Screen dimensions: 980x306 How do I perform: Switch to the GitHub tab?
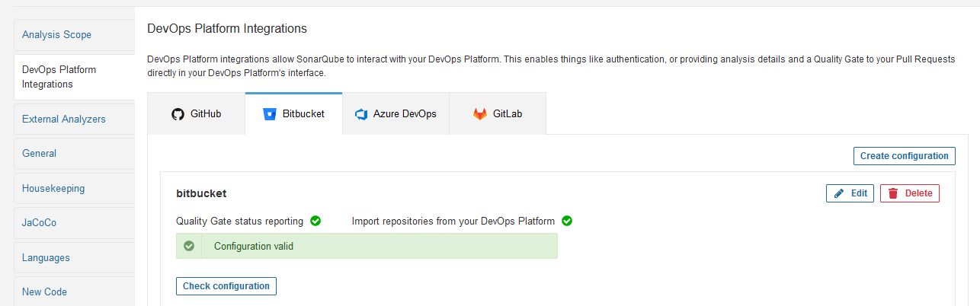point(196,113)
